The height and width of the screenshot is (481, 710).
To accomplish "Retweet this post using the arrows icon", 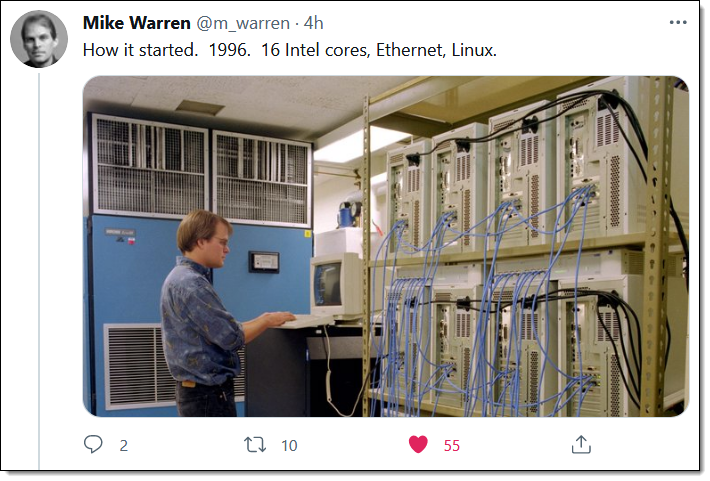I will tap(255, 445).
